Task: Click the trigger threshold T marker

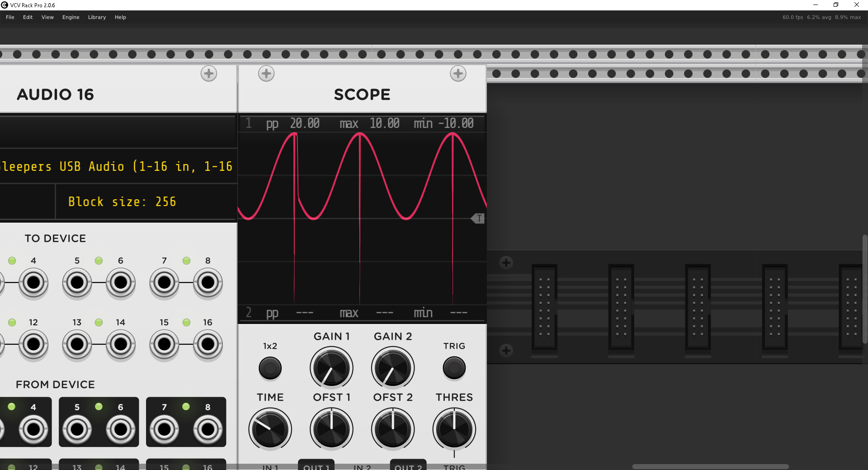Action: [478, 219]
